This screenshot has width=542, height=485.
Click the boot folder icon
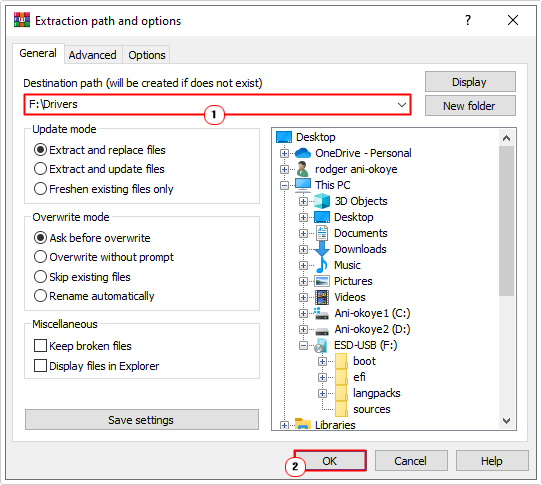click(341, 361)
